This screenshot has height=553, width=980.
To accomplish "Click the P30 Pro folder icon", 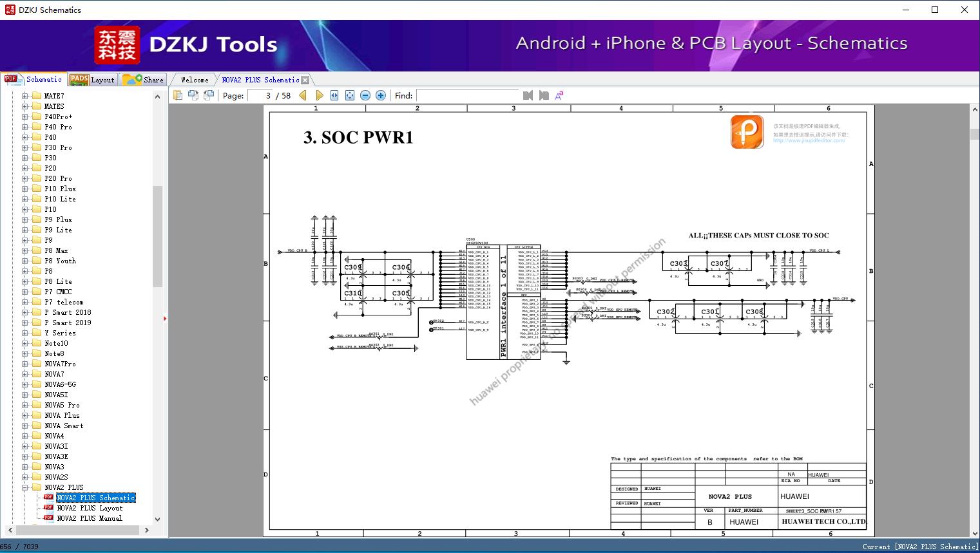I will point(37,147).
